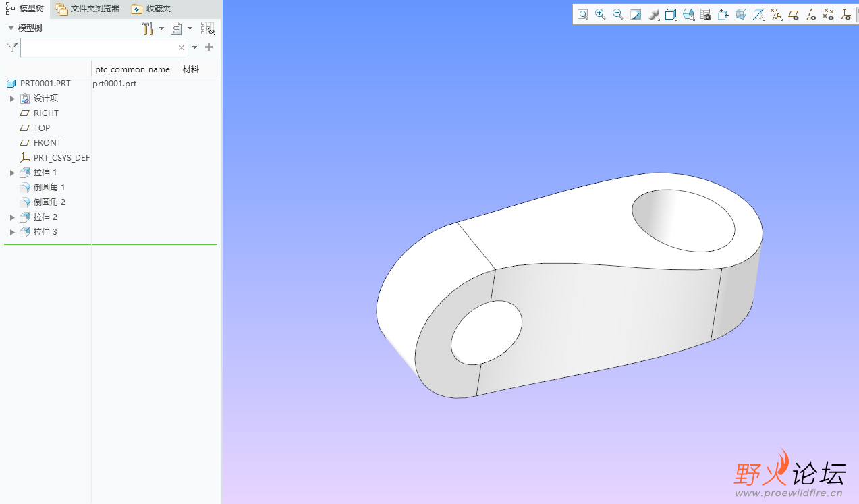Click the Repaint screen icon
Screen dimensions: 859x504
pyautogui.click(x=636, y=14)
